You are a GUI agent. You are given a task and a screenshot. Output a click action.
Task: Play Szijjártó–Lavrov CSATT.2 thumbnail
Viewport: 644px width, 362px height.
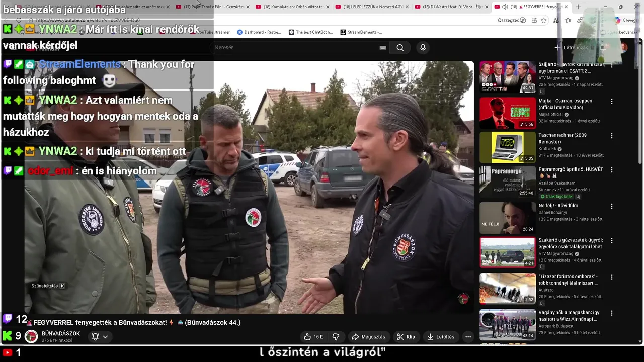click(x=508, y=77)
